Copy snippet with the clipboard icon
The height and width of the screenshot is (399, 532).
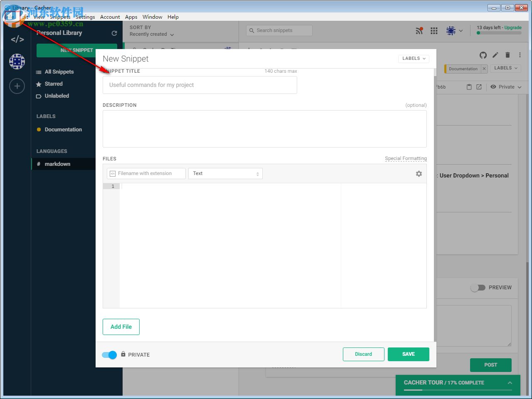click(x=469, y=87)
